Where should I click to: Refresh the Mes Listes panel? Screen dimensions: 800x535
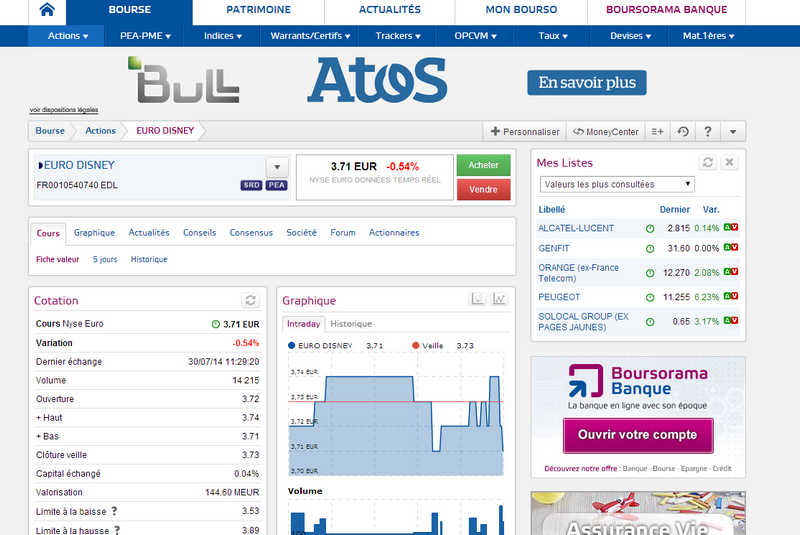coord(708,162)
